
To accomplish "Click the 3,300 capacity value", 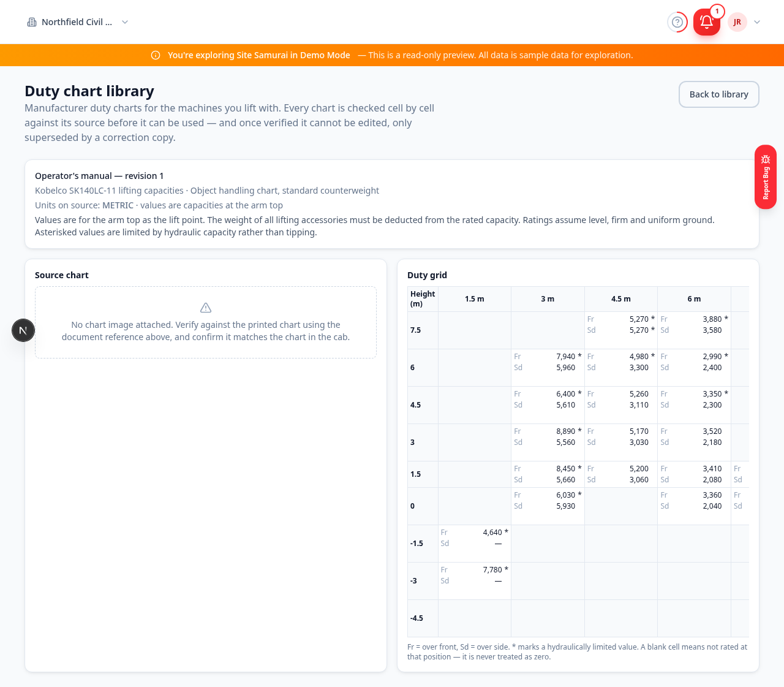I will [639, 368].
